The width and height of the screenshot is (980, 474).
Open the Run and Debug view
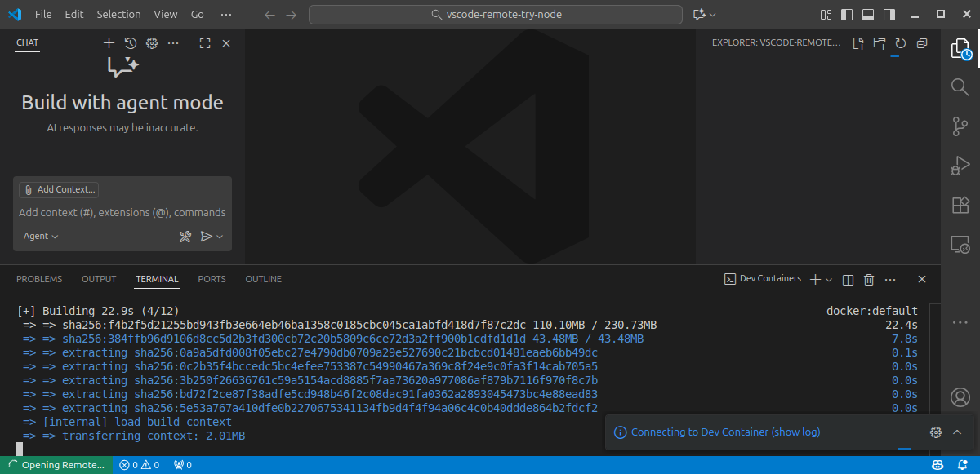tap(960, 166)
